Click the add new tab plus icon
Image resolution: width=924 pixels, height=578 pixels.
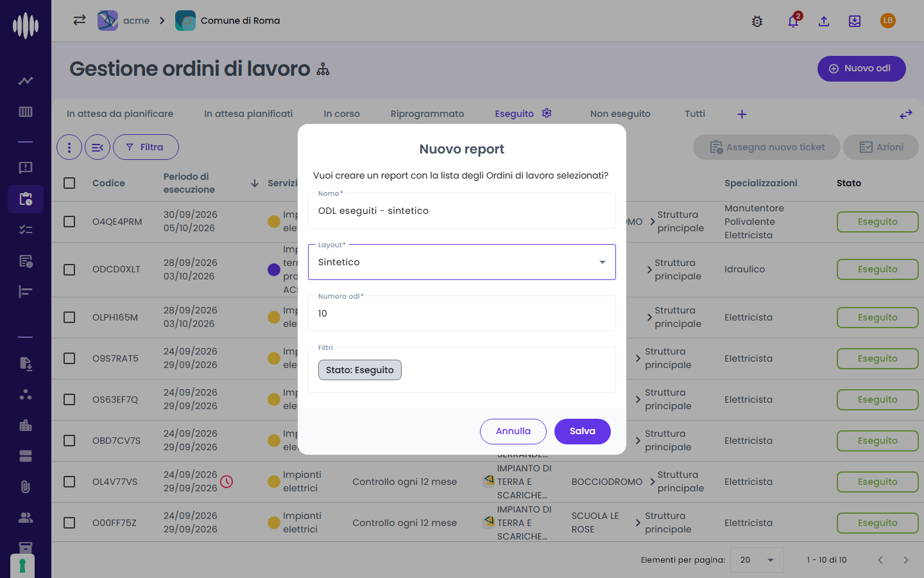[x=742, y=114]
